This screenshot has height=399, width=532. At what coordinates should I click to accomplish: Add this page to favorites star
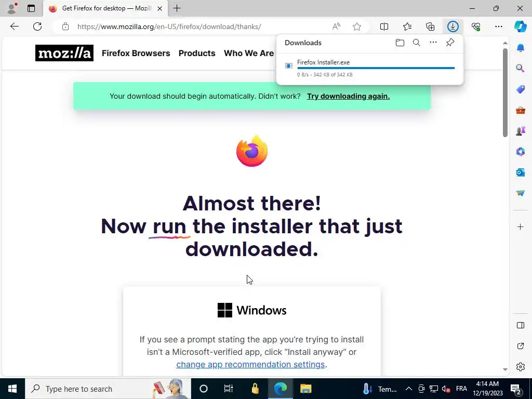[356, 26]
